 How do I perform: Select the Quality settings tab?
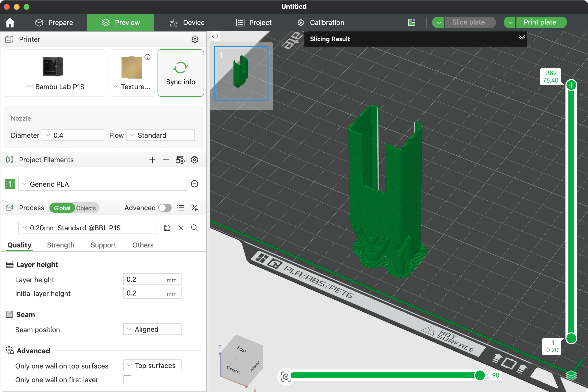(20, 245)
